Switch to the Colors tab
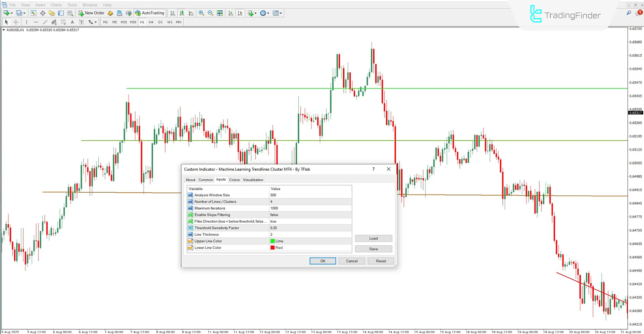Viewport: 644px width, 334px height. 234,180
